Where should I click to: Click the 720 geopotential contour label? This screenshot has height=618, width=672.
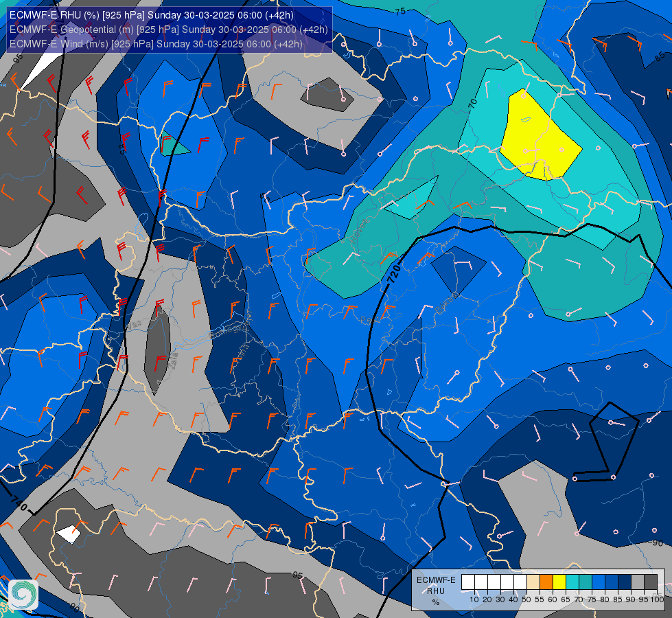pos(394,275)
